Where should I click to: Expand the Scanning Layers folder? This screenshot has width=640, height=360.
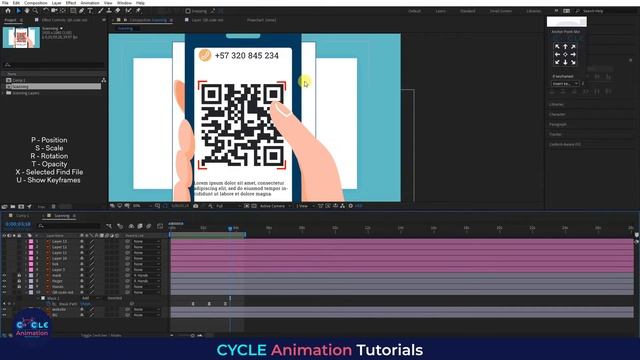click(4, 93)
